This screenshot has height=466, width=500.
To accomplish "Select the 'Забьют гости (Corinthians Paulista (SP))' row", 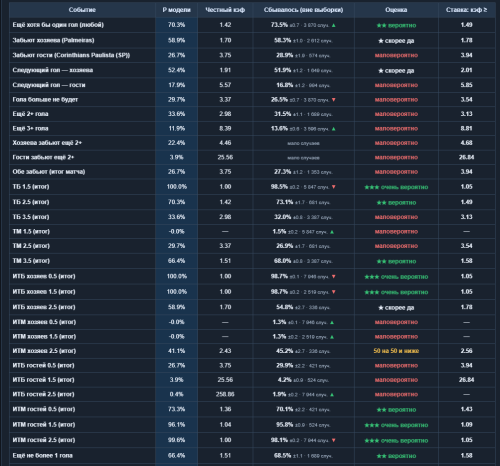I will tap(252, 55).
